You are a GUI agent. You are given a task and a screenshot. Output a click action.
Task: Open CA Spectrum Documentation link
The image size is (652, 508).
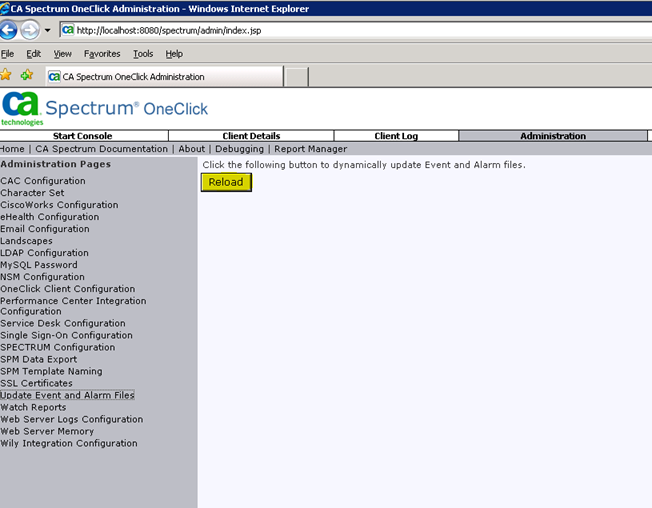click(101, 149)
